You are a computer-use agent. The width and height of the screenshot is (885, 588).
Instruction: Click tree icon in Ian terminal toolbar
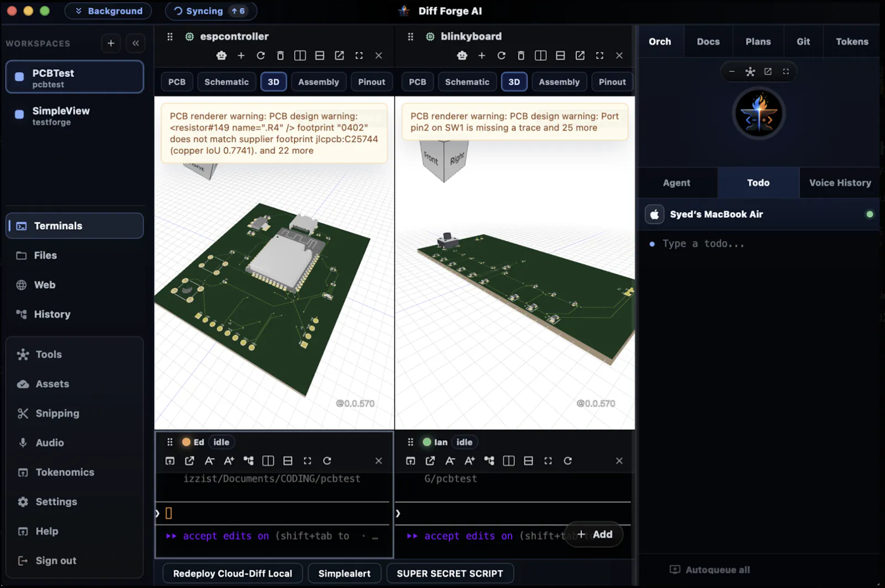click(x=489, y=461)
